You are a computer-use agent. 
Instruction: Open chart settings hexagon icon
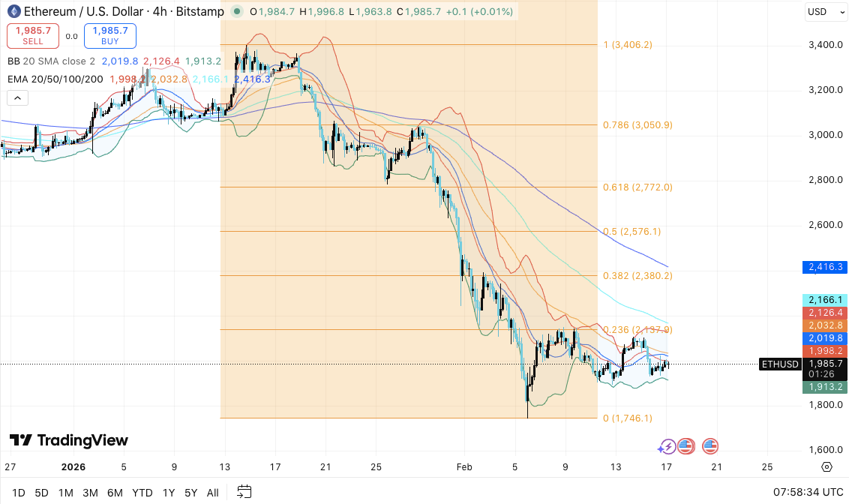826,466
